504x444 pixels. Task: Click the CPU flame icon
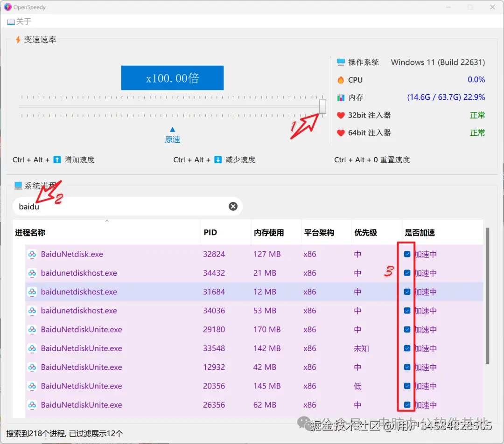(x=341, y=80)
